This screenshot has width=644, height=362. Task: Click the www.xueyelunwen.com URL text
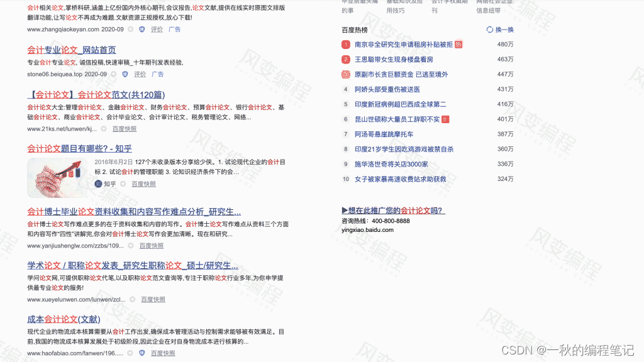(76, 300)
